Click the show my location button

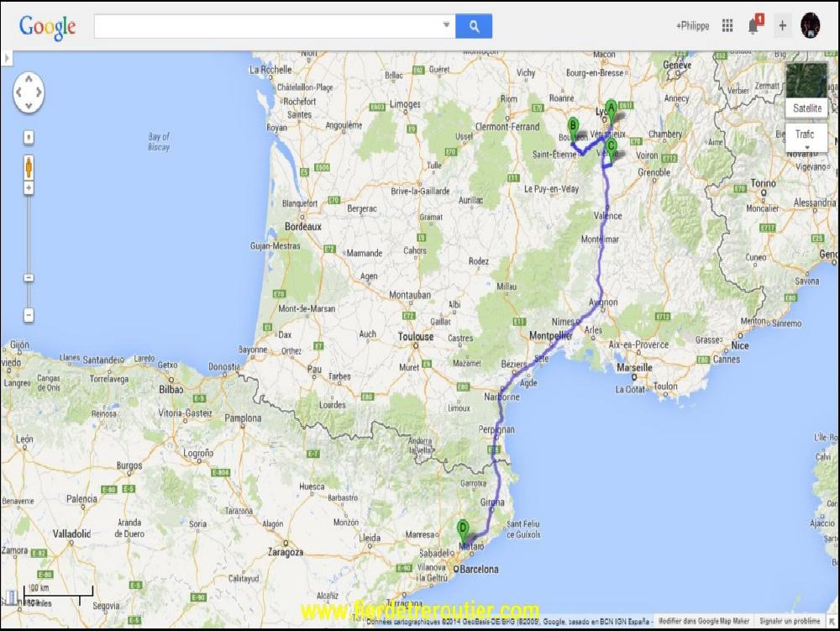coord(29,136)
